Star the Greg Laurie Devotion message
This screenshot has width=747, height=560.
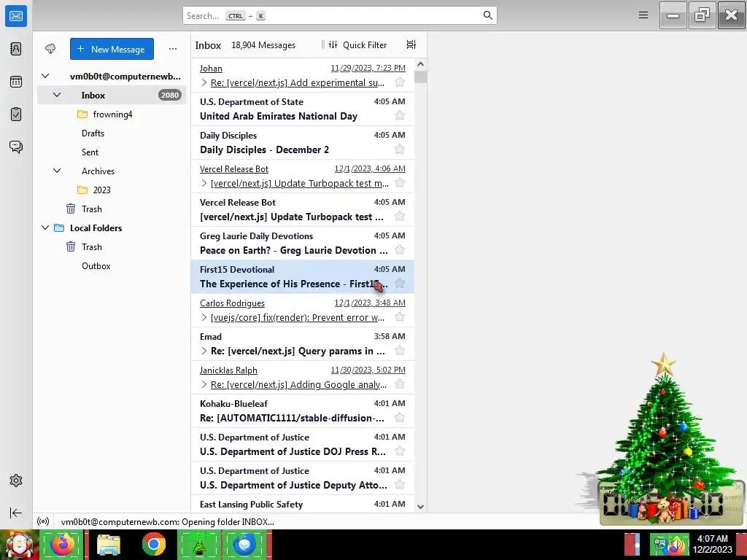point(400,249)
